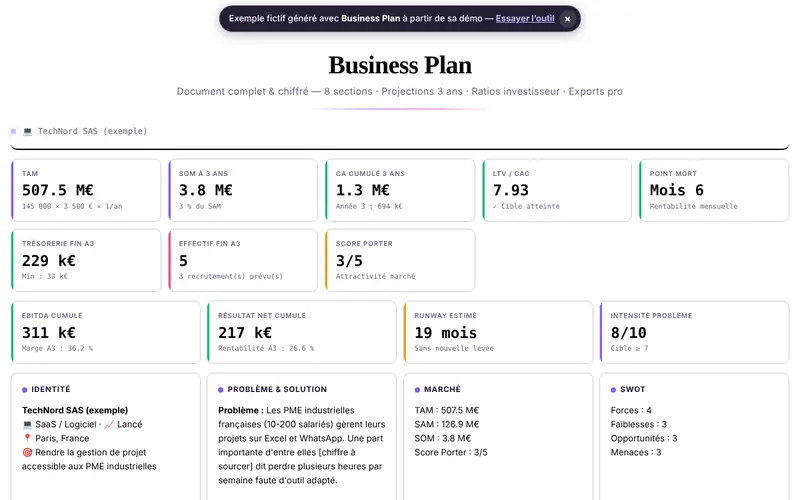800x500 pixels.
Task: Click the Problème & Solution heading
Action: pyautogui.click(x=277, y=389)
